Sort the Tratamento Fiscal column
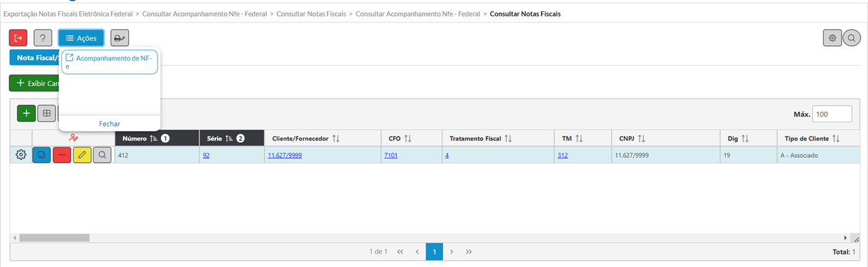This screenshot has width=868, height=267. (x=508, y=138)
